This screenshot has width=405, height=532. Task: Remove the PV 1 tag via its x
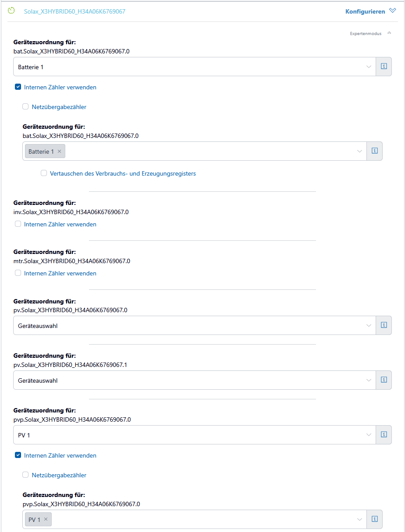(46, 519)
